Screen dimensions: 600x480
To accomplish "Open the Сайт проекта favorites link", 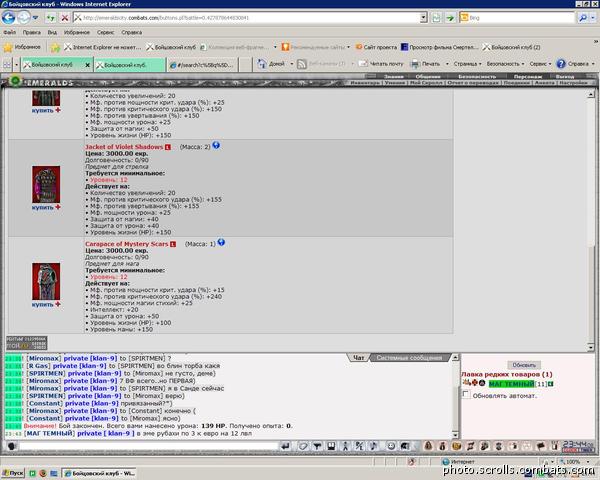I will click(376, 47).
